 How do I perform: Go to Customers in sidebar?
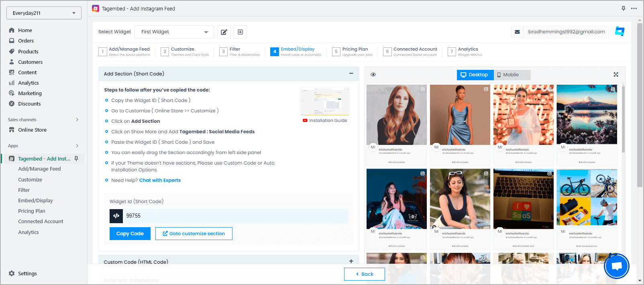[x=30, y=62]
